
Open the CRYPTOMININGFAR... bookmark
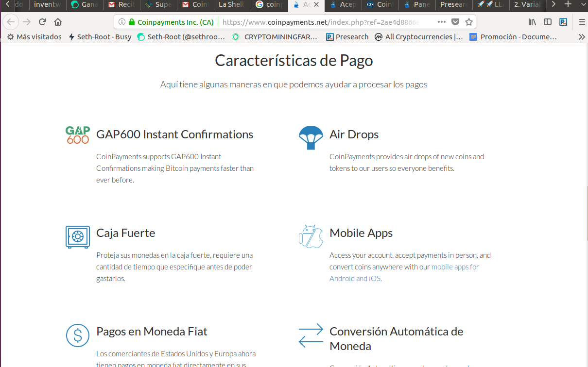pyautogui.click(x=275, y=37)
